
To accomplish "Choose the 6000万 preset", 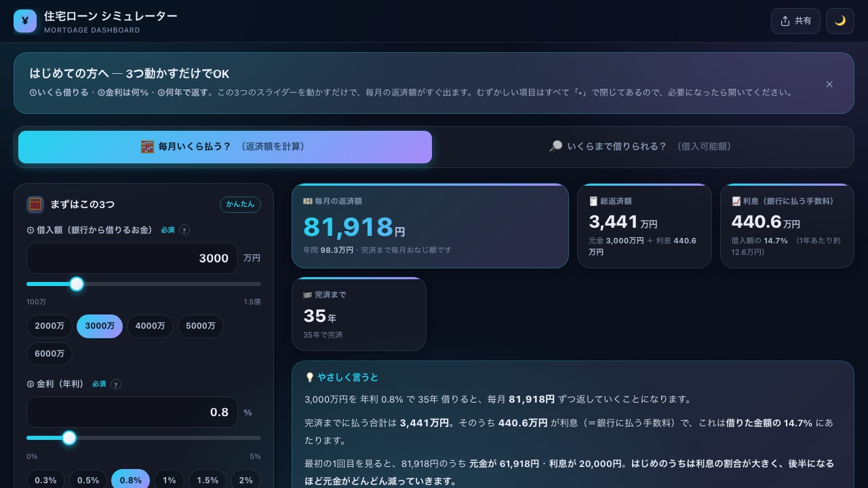I will tap(50, 354).
